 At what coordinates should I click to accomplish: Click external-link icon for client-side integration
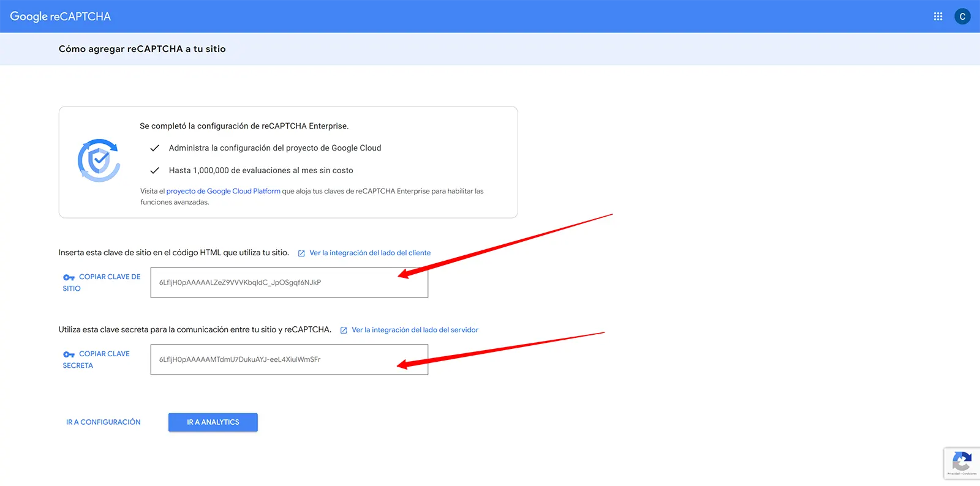pyautogui.click(x=301, y=253)
